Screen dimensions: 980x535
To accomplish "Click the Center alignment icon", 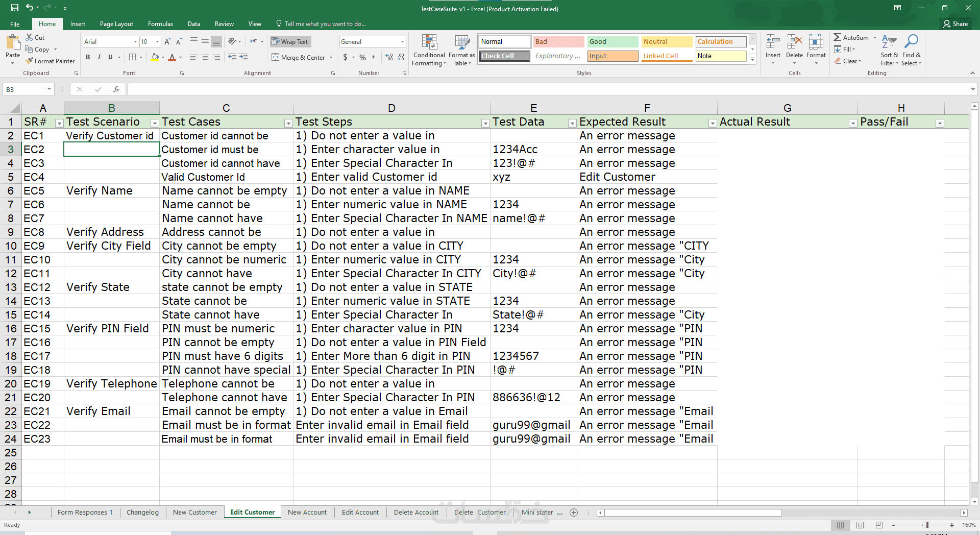I will [205, 57].
